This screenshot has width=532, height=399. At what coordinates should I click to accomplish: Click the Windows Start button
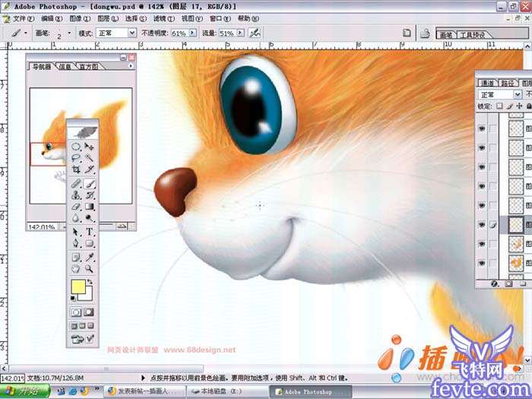pyautogui.click(x=25, y=391)
